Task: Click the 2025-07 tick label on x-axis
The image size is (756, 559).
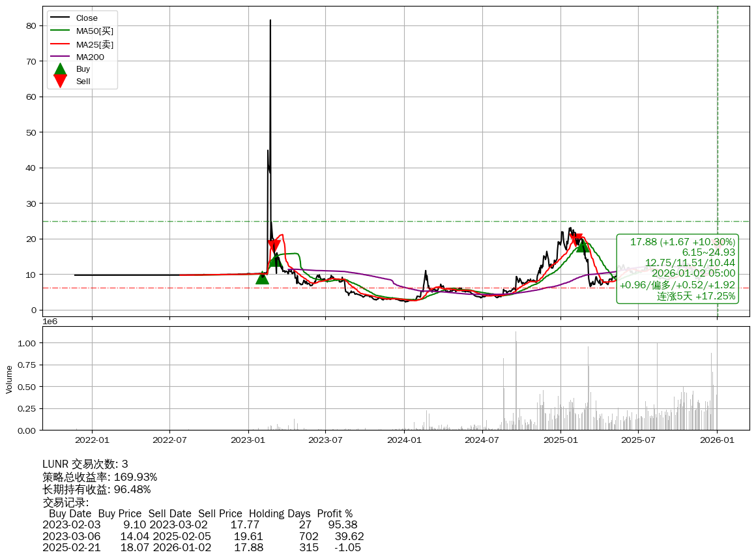Action: point(638,440)
